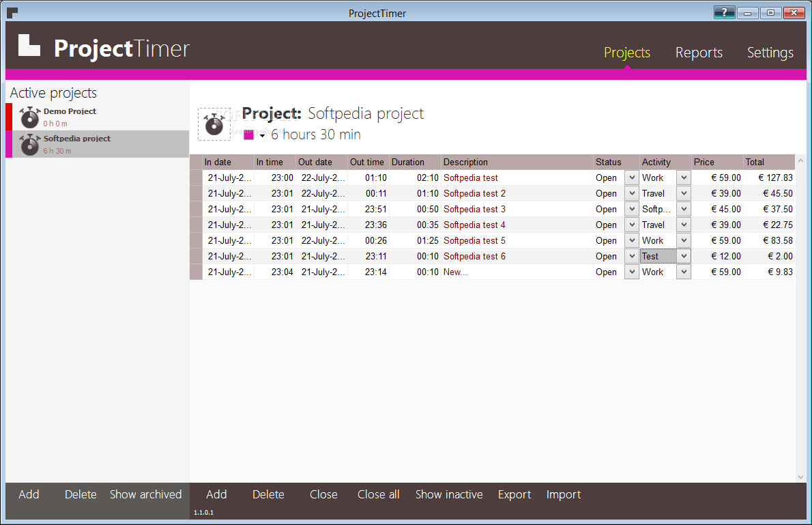Open Activity dropdown for Softpedia test 2
The image size is (812, 525).
pyautogui.click(x=684, y=193)
